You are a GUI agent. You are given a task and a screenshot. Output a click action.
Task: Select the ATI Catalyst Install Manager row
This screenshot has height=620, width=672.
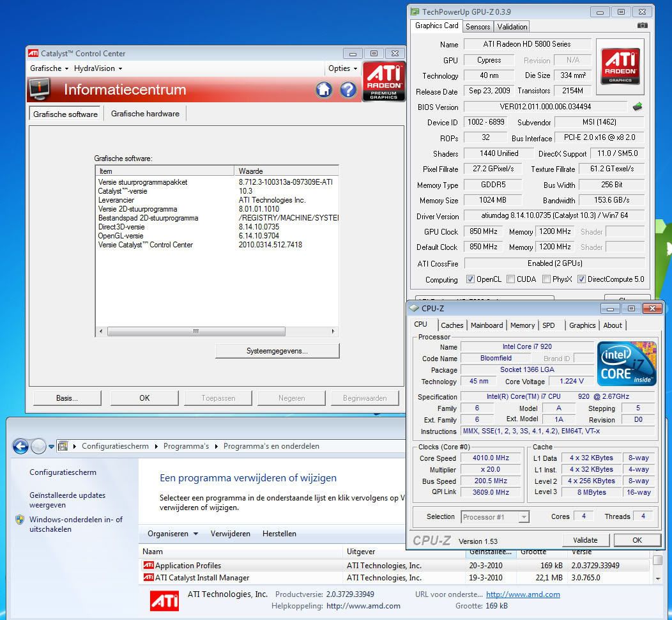coord(395,577)
